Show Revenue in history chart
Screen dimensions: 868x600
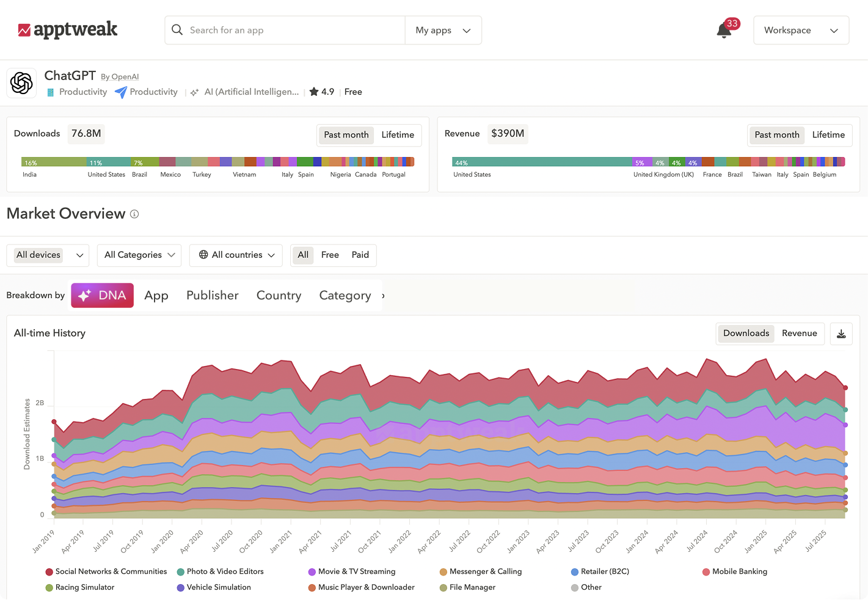click(x=799, y=334)
